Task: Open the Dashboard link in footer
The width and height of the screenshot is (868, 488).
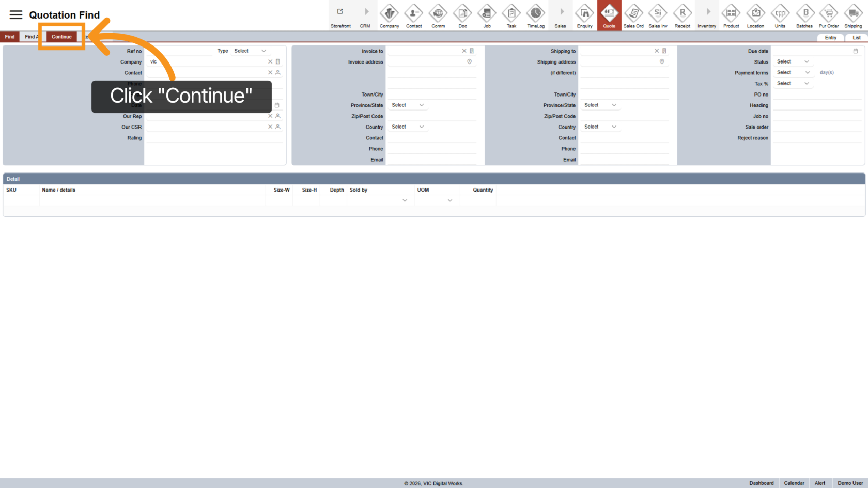Action: (x=761, y=483)
